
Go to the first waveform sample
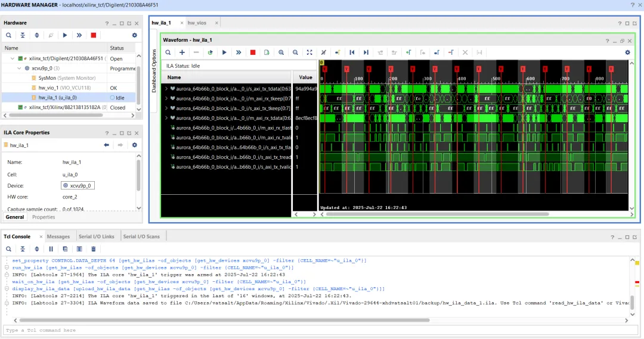[352, 52]
